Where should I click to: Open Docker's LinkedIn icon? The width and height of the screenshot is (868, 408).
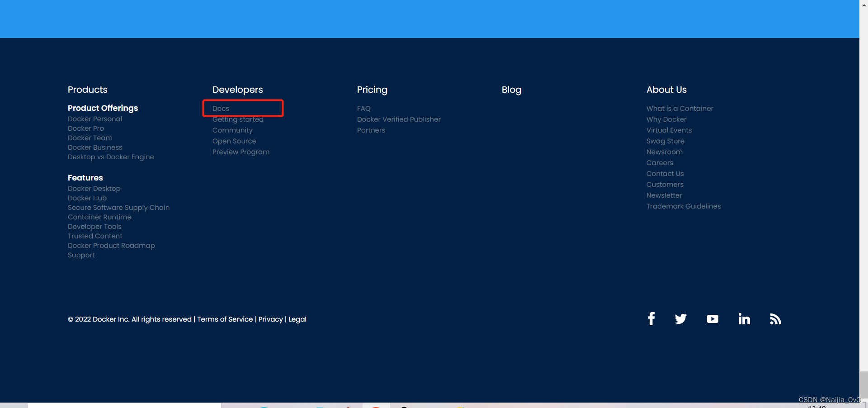point(744,319)
